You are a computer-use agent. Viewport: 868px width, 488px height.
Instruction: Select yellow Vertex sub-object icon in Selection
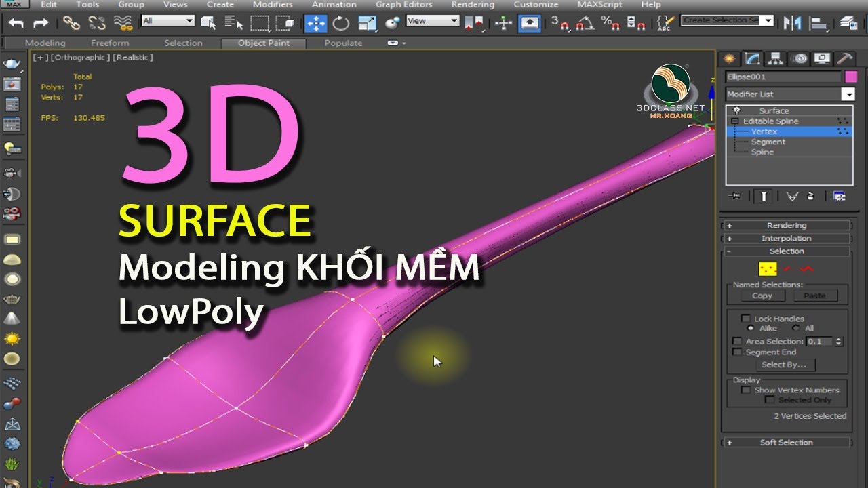point(767,269)
